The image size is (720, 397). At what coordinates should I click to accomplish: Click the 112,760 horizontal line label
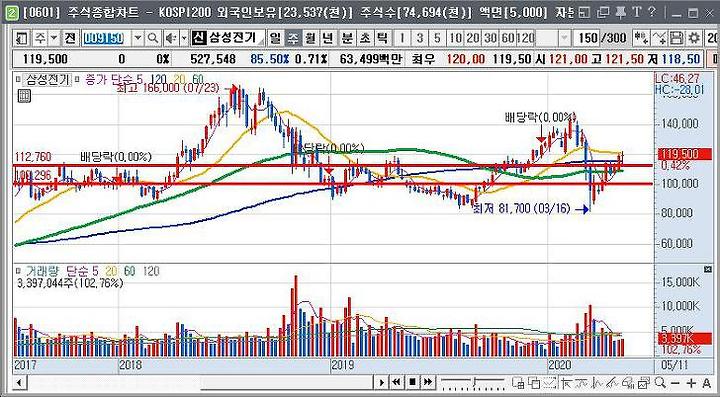tap(33, 157)
